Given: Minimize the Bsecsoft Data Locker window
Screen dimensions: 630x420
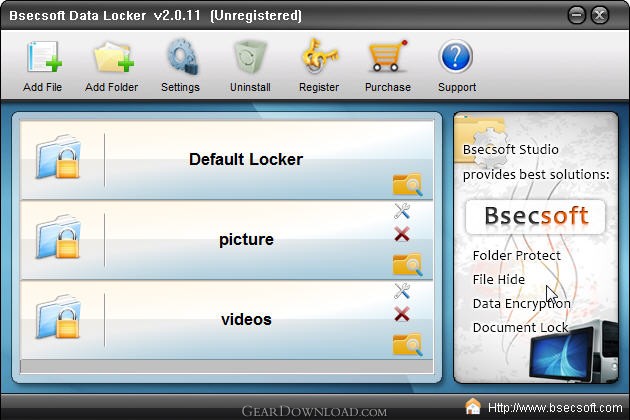Looking at the screenshot, I should click(577, 16).
